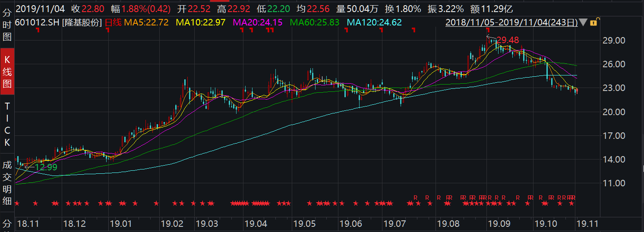Click the MA60:25.83 indicator label
The width and height of the screenshot is (644, 232).
click(x=315, y=22)
